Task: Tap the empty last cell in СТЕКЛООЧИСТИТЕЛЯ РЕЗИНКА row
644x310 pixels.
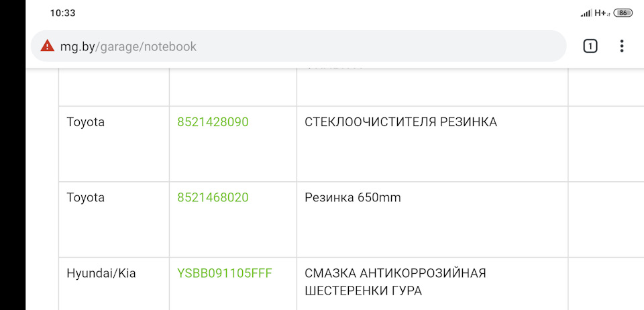Action: (x=604, y=143)
